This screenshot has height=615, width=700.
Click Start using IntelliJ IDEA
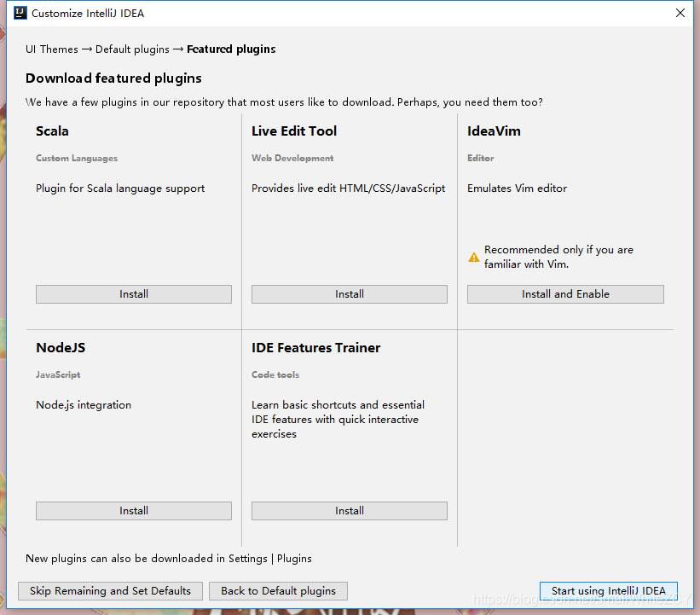click(x=609, y=591)
